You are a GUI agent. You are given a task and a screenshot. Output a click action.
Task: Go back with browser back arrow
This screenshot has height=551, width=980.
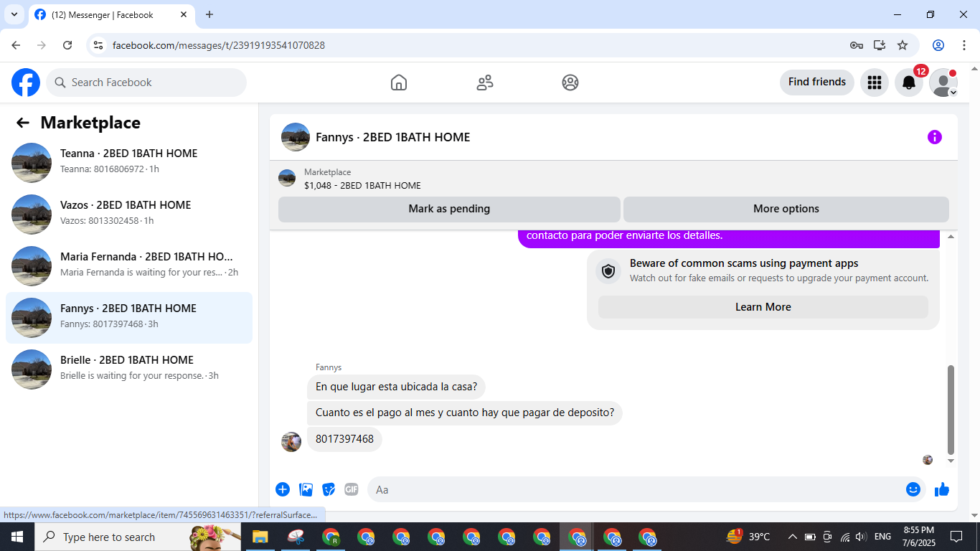pos(16,45)
